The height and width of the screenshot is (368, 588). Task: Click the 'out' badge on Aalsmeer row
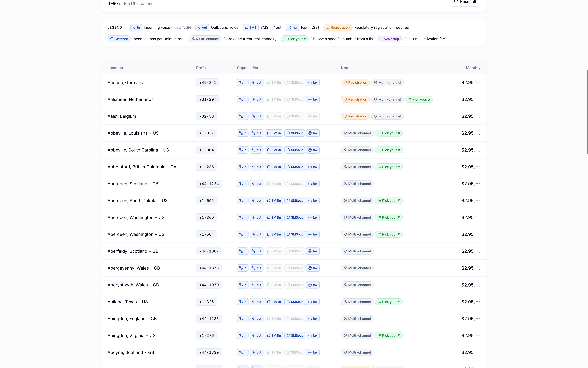click(257, 99)
